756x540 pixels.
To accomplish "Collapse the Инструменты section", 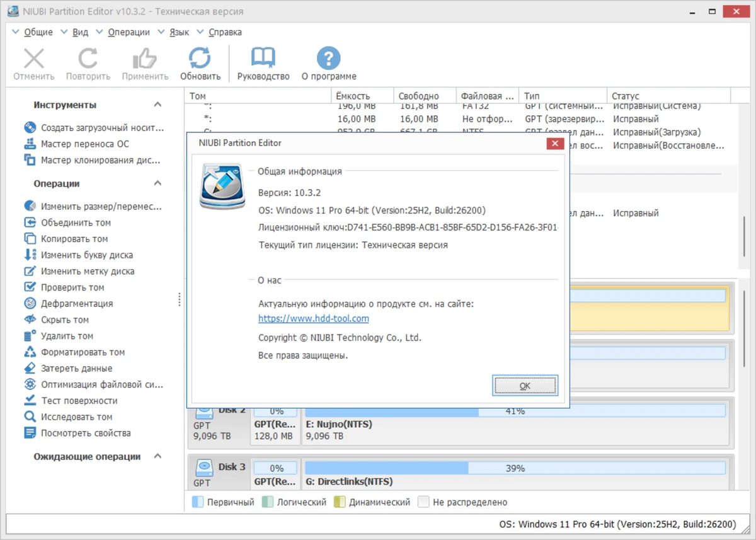I will point(157,105).
